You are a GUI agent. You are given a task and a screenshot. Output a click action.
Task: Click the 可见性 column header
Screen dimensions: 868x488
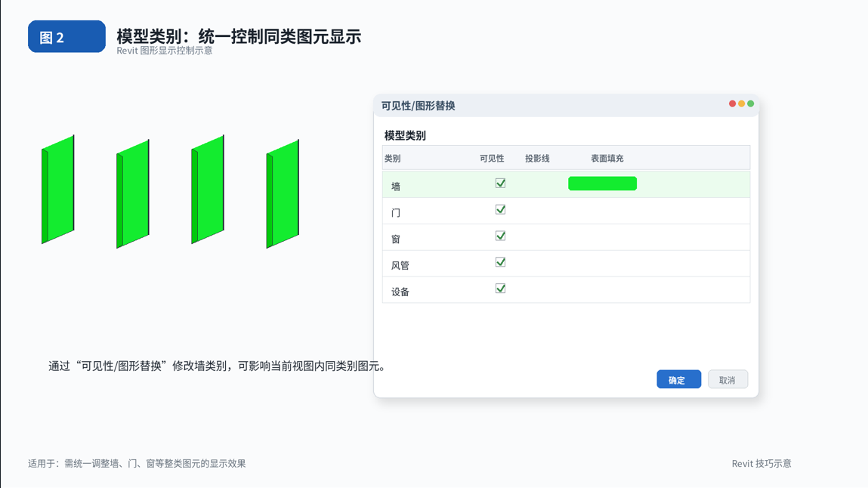coord(492,158)
